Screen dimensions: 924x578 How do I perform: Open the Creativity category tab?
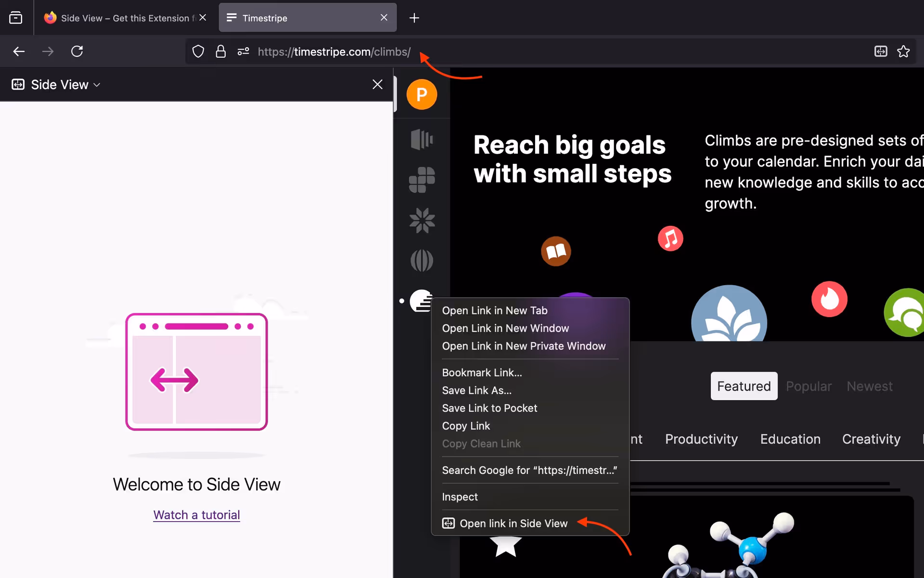tap(871, 439)
